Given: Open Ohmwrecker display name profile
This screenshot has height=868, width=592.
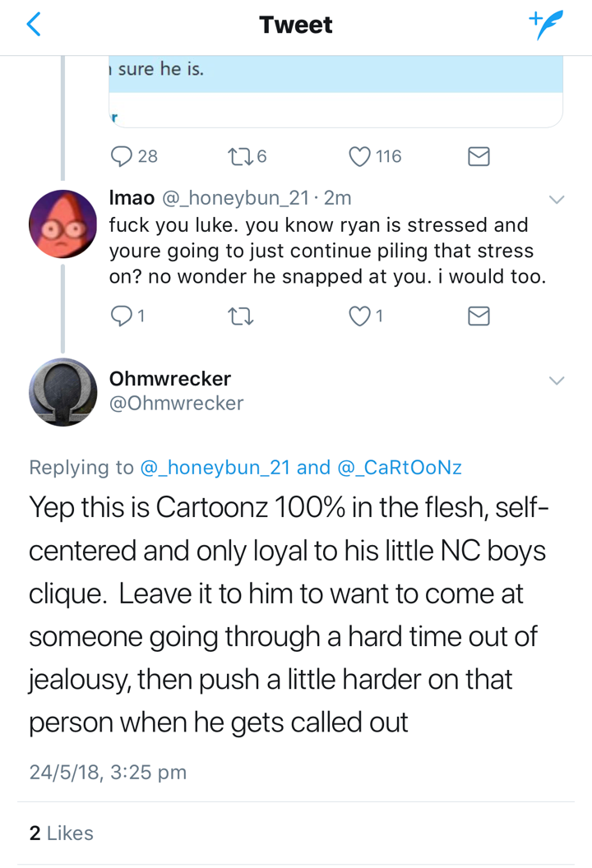Looking at the screenshot, I should [169, 379].
